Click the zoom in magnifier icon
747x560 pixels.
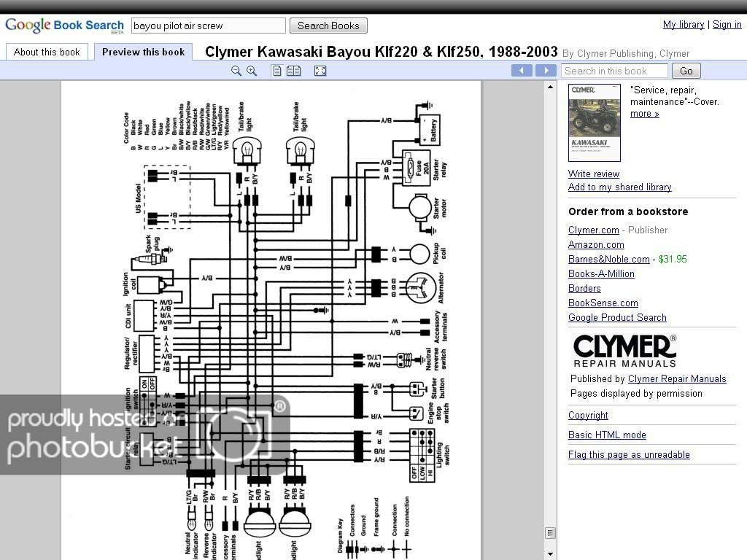pyautogui.click(x=252, y=71)
